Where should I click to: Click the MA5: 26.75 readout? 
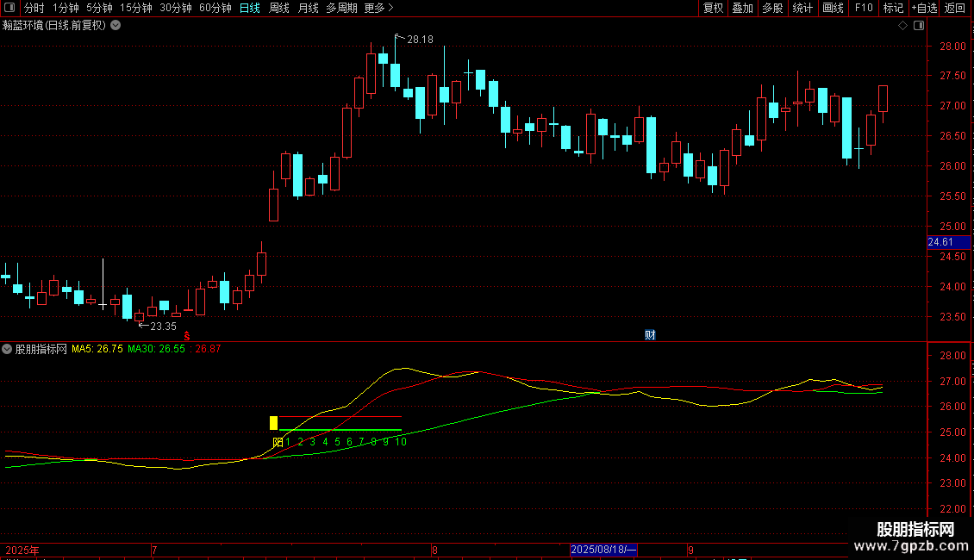pyautogui.click(x=97, y=349)
